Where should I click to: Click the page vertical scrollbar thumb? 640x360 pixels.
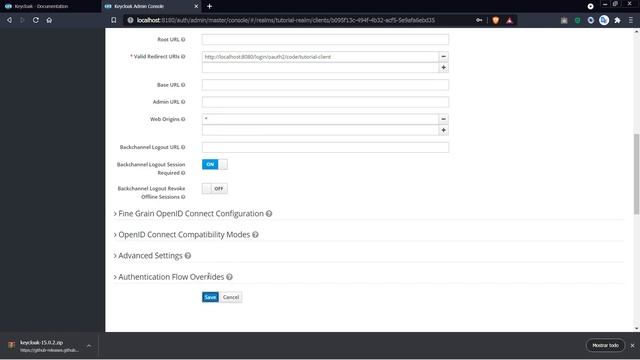(636, 173)
